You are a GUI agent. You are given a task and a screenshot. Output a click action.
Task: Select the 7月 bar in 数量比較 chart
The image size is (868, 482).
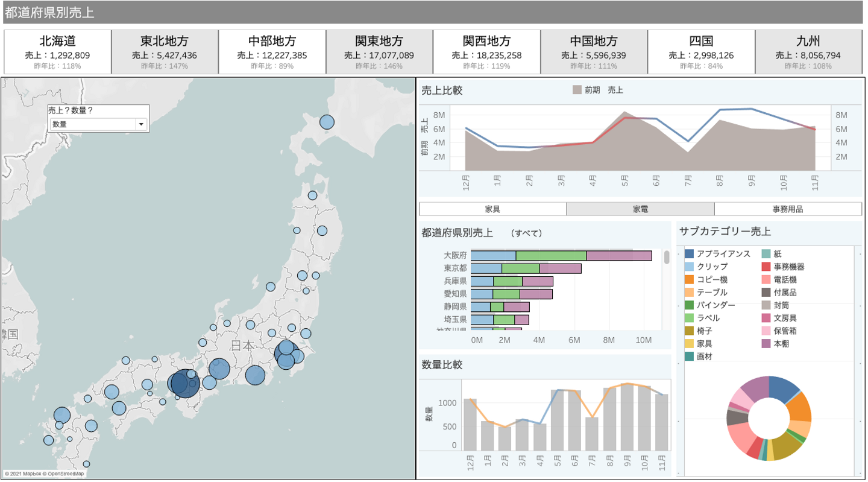click(x=592, y=434)
